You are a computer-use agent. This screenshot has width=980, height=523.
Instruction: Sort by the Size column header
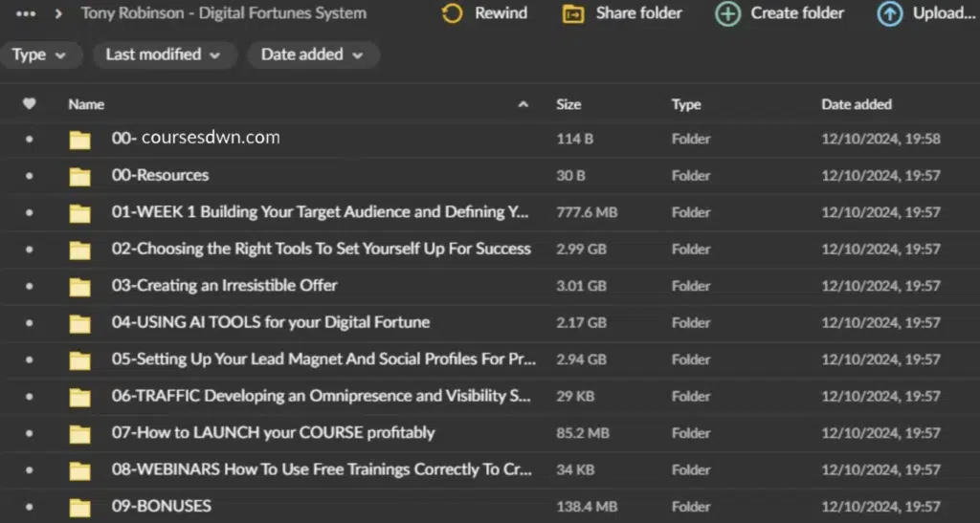tap(568, 104)
